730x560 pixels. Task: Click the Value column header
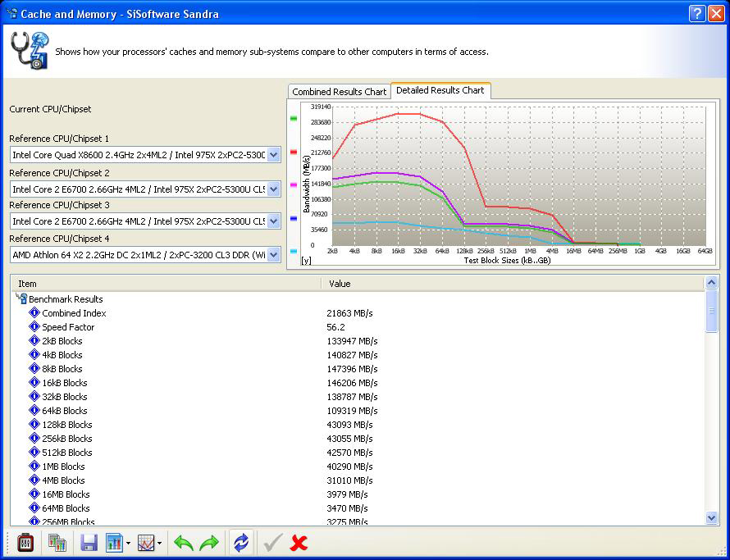coord(513,284)
